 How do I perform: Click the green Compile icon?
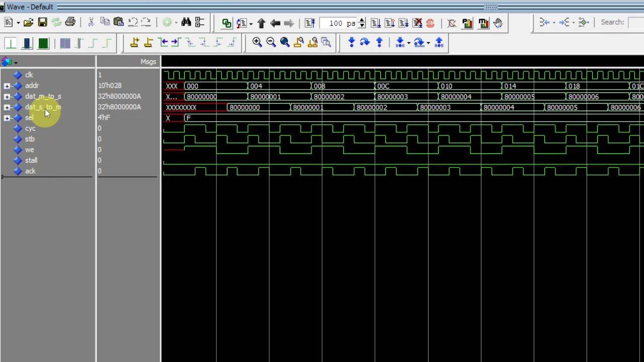pyautogui.click(x=227, y=23)
